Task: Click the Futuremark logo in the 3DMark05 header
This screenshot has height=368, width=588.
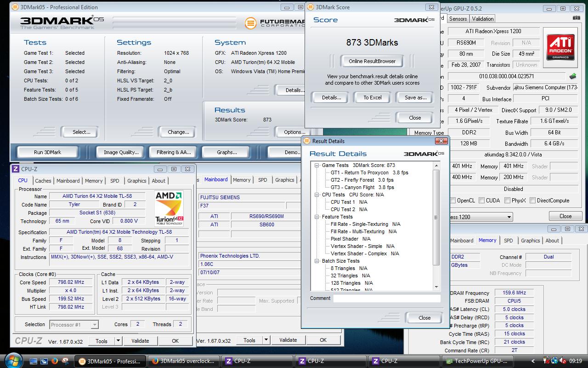Action: coord(275,23)
